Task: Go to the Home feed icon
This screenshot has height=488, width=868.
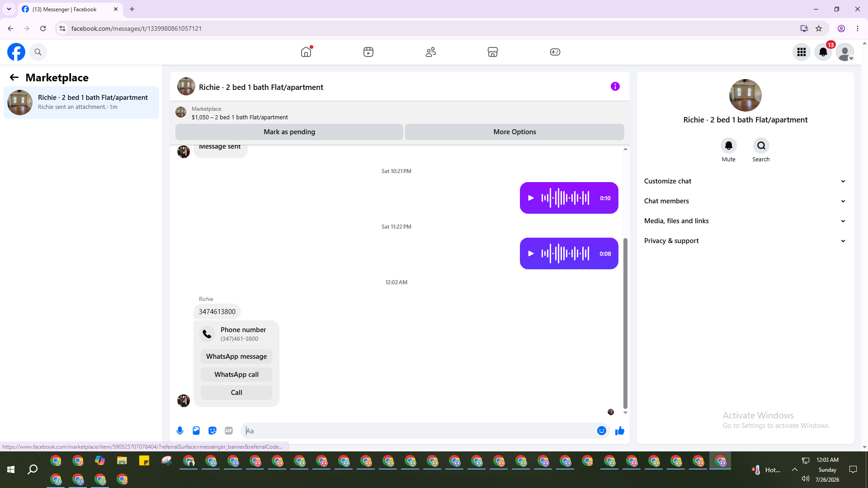Action: pyautogui.click(x=306, y=52)
